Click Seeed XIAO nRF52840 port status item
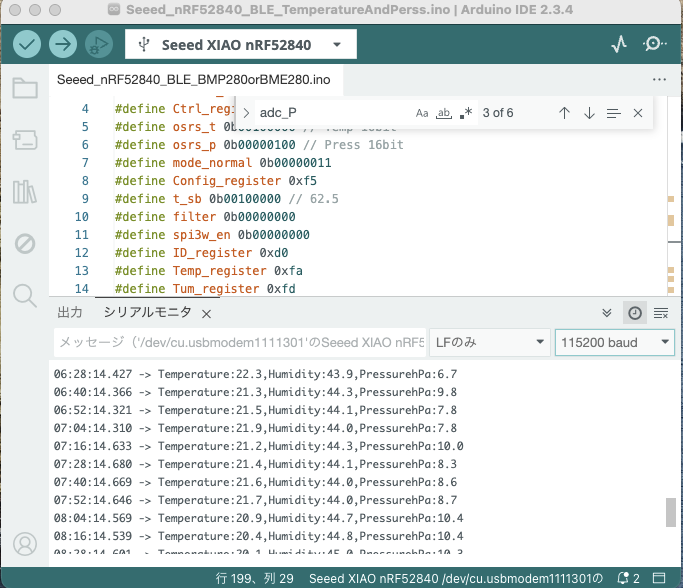 click(456, 578)
